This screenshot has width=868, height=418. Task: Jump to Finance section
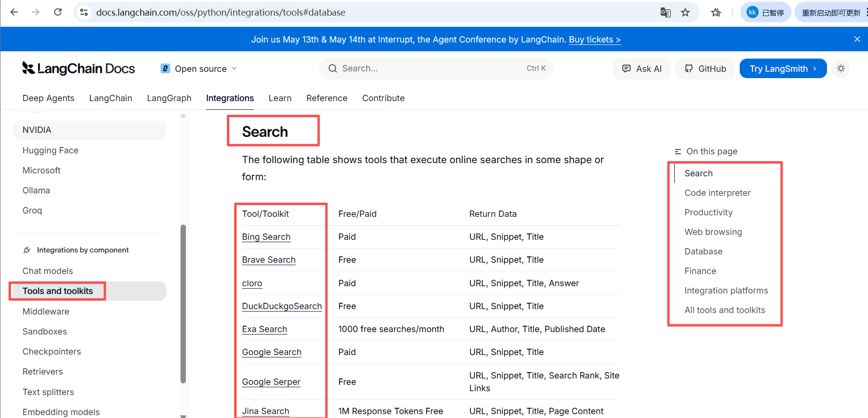[x=701, y=271]
